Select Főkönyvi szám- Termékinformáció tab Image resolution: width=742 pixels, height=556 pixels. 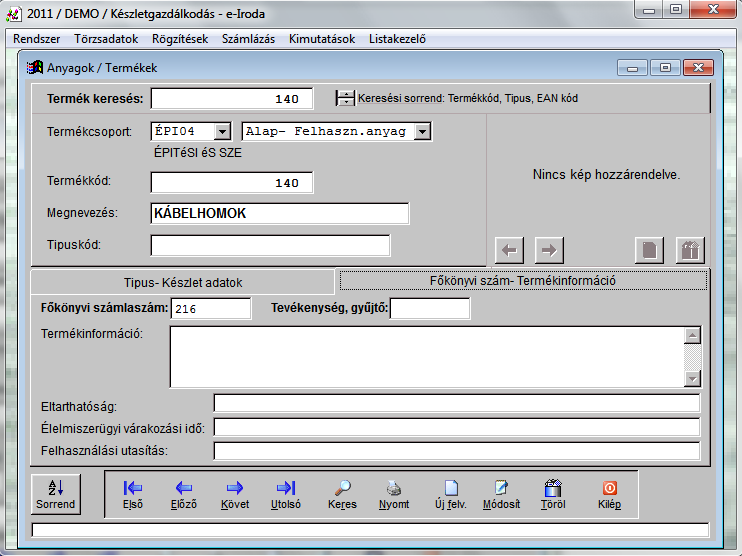pyautogui.click(x=522, y=281)
